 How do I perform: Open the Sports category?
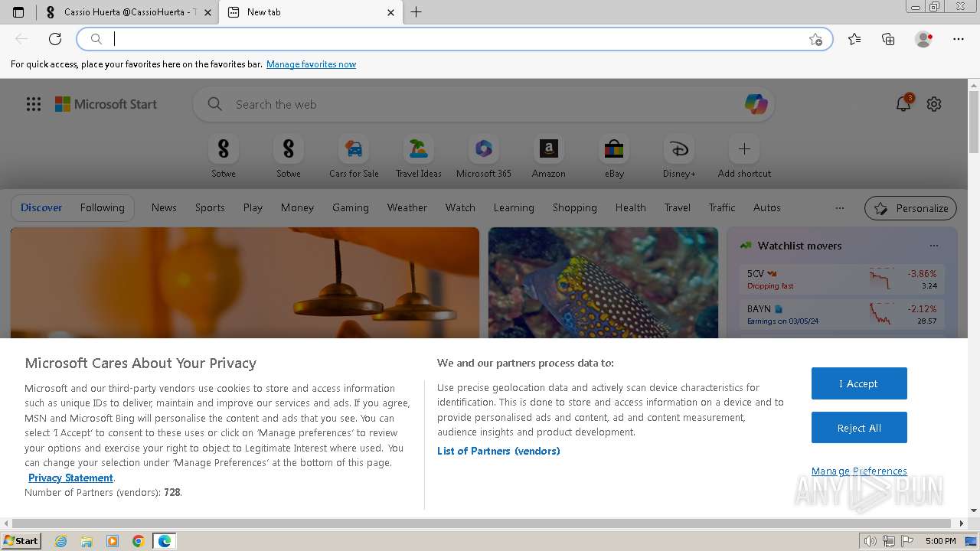pyautogui.click(x=210, y=207)
